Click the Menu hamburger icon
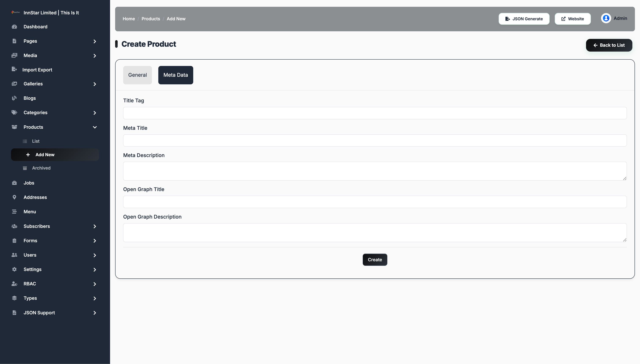 [x=15, y=212]
